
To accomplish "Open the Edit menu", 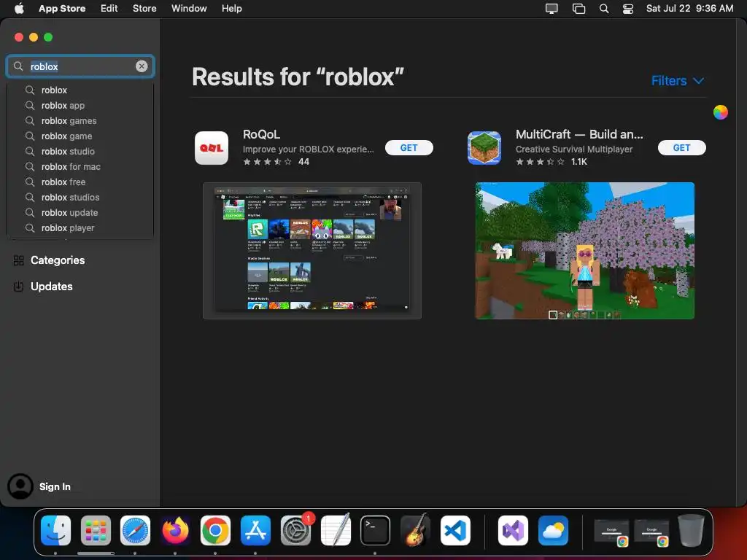I will click(109, 8).
